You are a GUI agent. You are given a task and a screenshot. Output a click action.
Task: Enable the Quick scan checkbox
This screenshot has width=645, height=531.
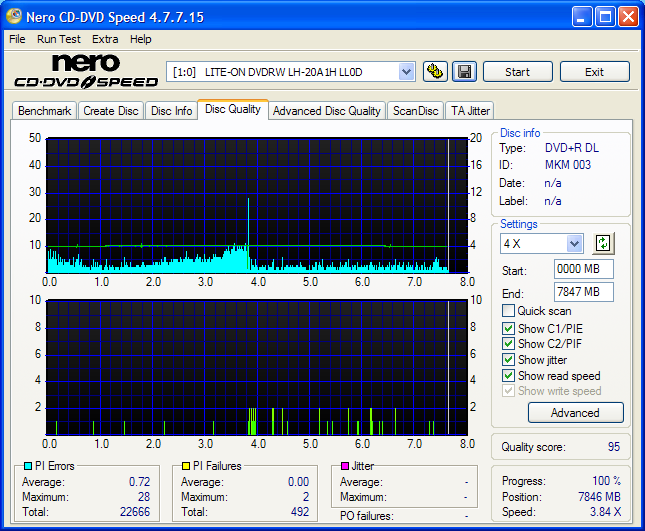pyautogui.click(x=508, y=311)
